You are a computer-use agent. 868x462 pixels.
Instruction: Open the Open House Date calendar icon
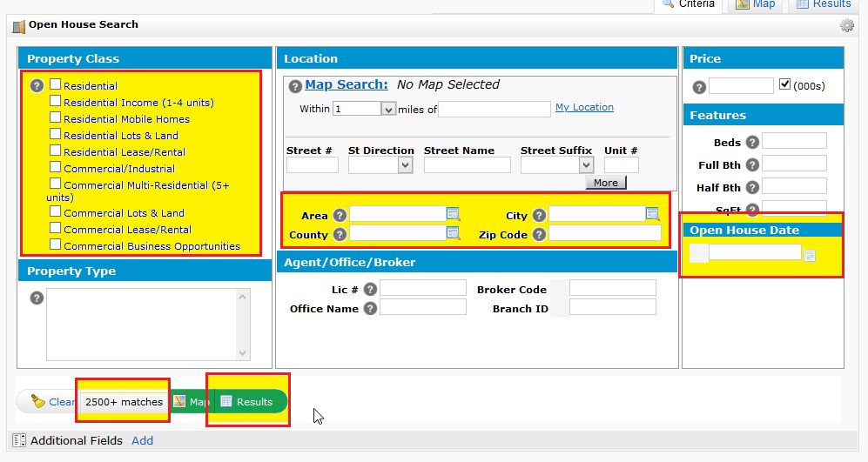tap(810, 256)
